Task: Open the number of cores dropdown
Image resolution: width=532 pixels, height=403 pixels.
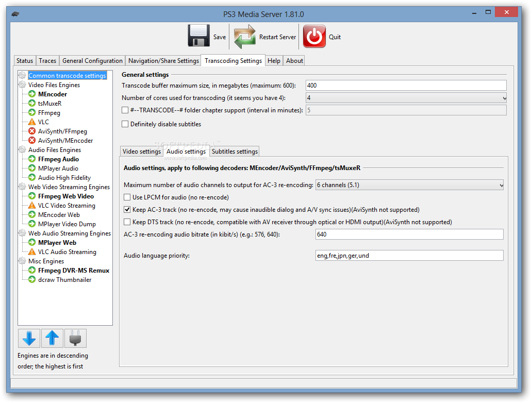Action: tap(406, 98)
